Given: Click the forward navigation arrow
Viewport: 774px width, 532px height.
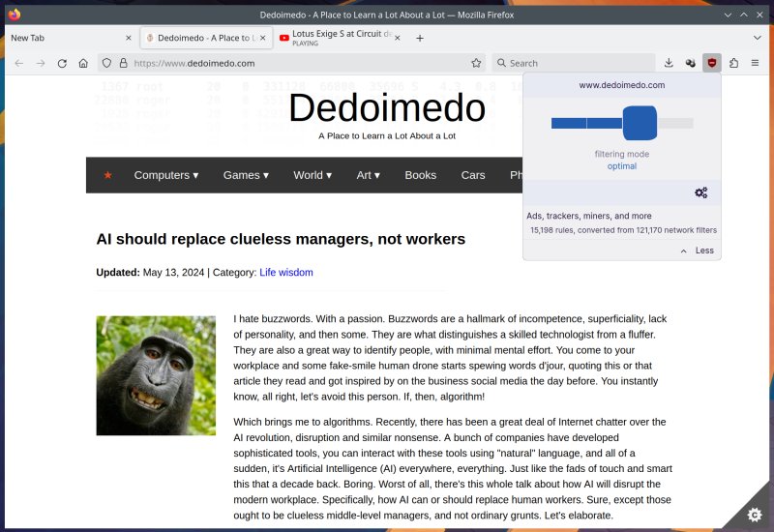Looking at the screenshot, I should tap(41, 63).
